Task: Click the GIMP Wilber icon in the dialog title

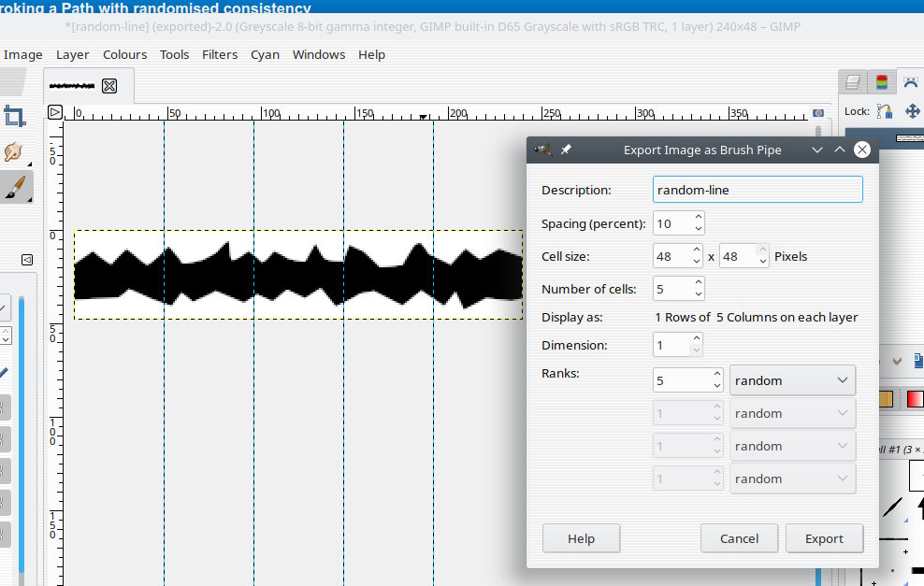Action: pos(542,150)
